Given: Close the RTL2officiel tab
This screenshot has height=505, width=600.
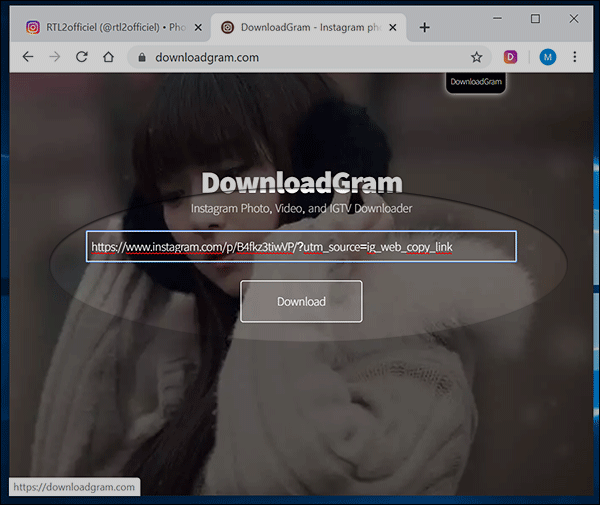Looking at the screenshot, I should 197,27.
